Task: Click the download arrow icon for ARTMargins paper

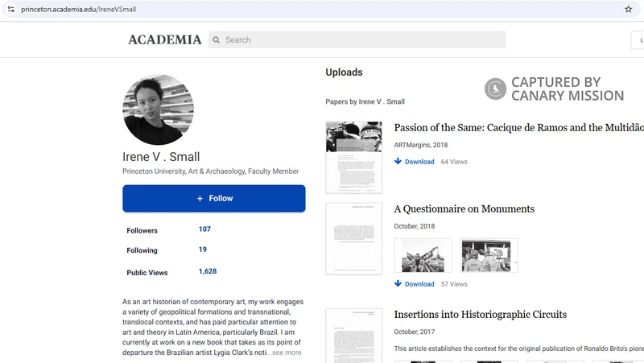Action: [x=398, y=161]
